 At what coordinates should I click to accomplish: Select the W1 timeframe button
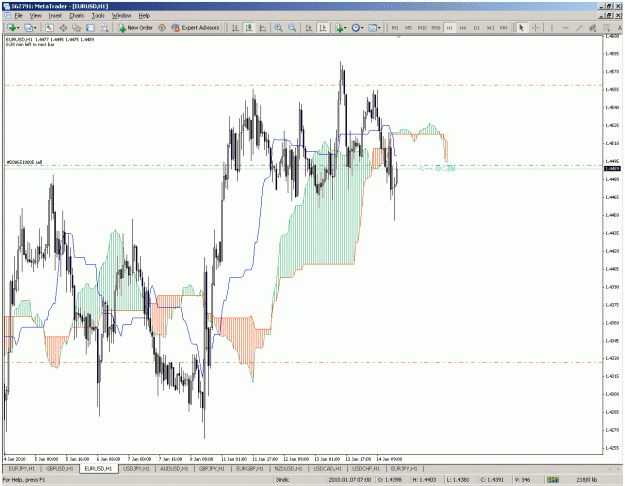(x=490, y=28)
